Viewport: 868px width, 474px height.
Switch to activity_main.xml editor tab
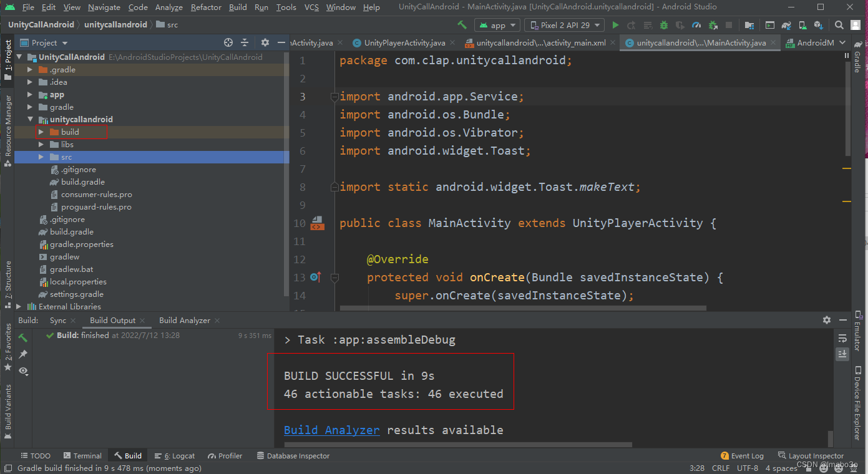pyautogui.click(x=540, y=43)
